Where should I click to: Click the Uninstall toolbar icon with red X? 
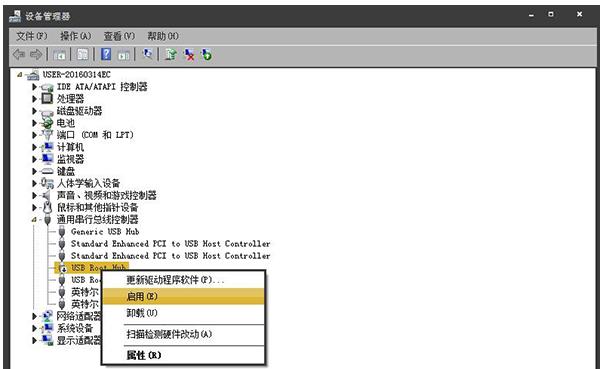189,55
